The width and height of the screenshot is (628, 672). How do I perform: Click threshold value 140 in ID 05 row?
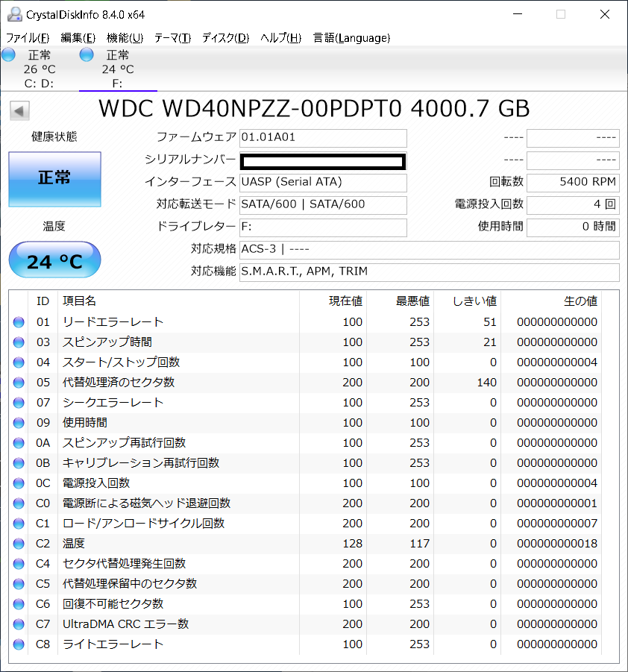[486, 383]
